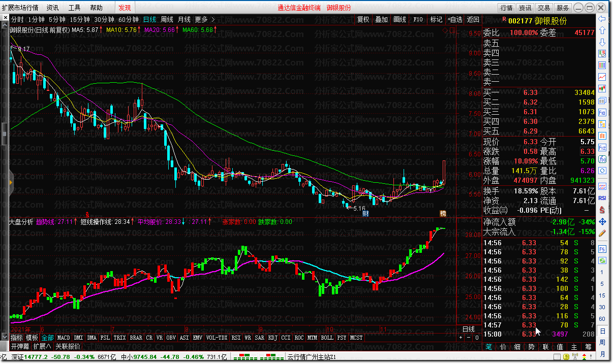Switch to 筹 tab in bottom right
Image resolution: width=614 pixels, height=364 pixels.
point(588,347)
